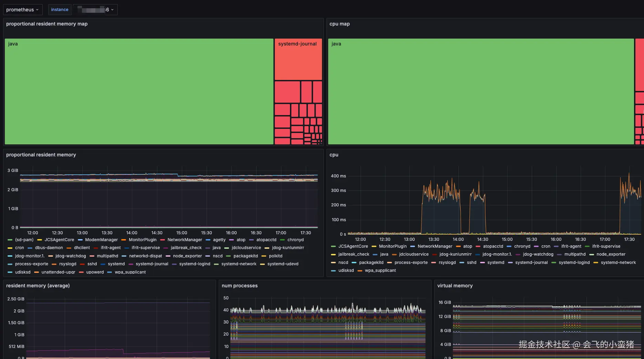Toggle the systemd-udevd legend series
The width and height of the screenshot is (644, 359).
click(x=283, y=264)
